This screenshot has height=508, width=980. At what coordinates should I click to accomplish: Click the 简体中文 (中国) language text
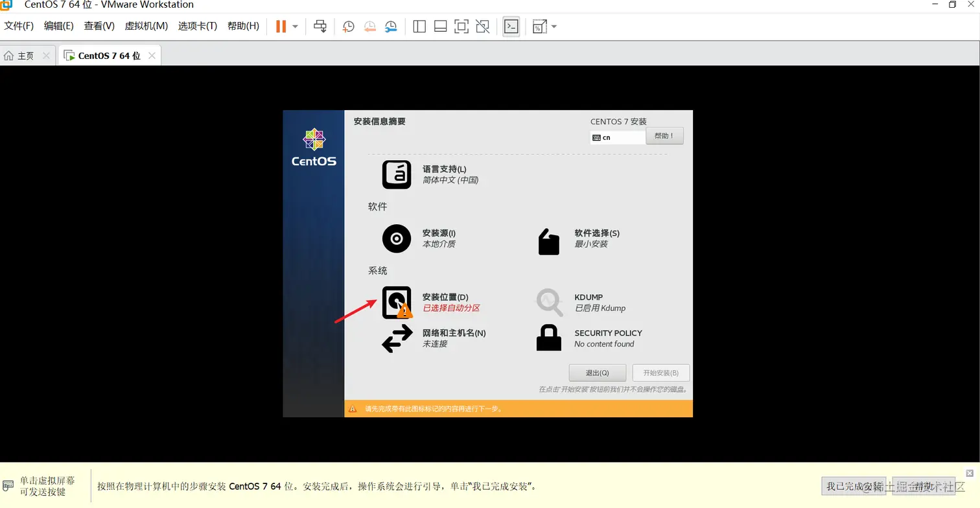pyautogui.click(x=450, y=180)
